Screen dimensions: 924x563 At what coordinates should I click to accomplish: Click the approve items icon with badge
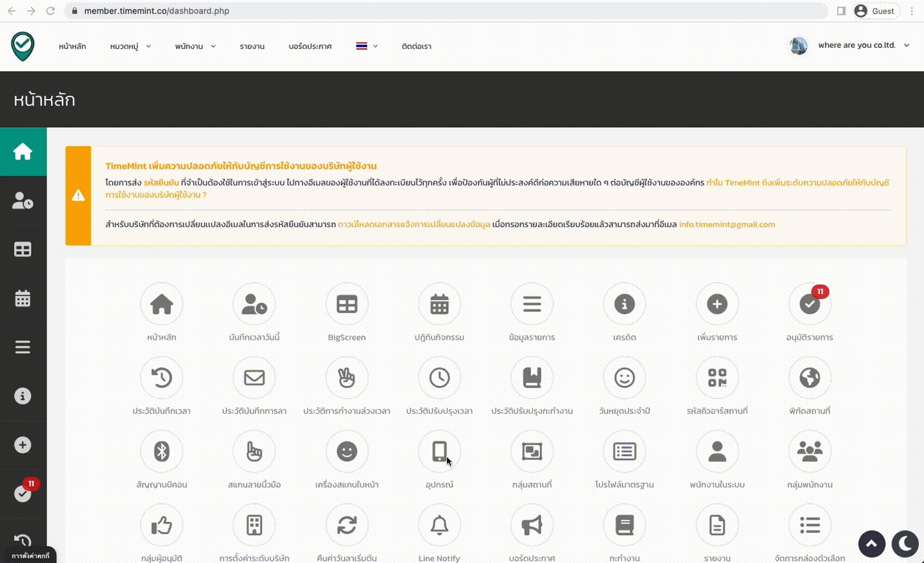[x=809, y=304]
